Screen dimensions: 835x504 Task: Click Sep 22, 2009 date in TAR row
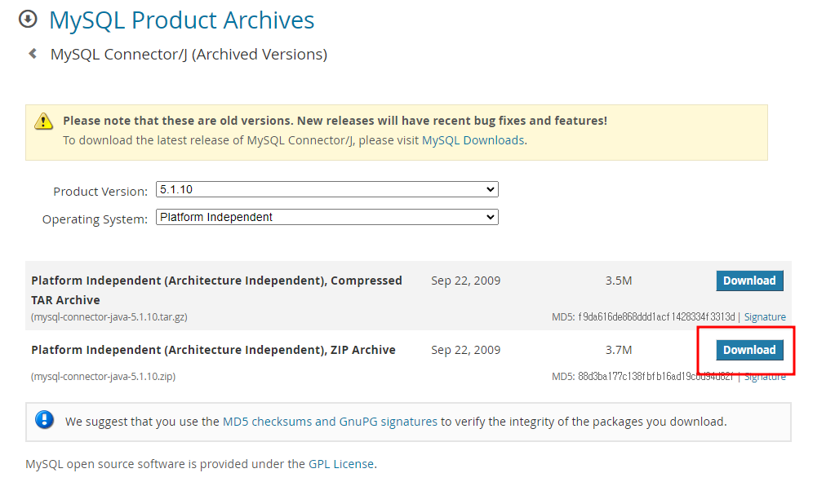pyautogui.click(x=465, y=281)
